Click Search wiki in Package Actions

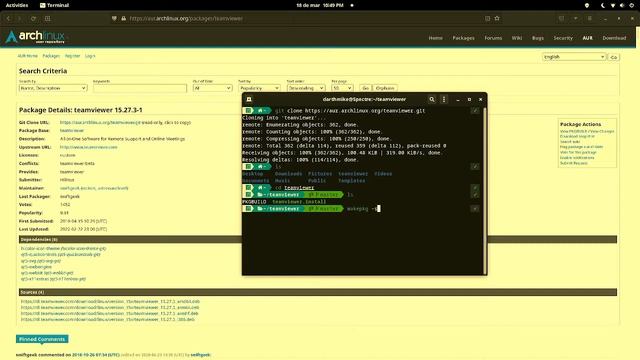click(x=570, y=142)
